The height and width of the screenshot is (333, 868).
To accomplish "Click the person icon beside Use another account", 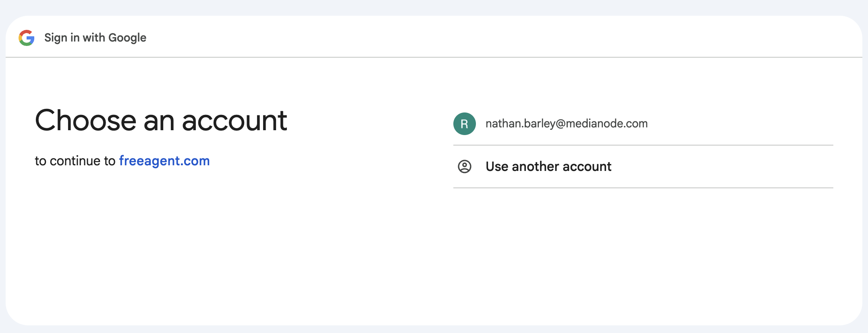I will [464, 166].
